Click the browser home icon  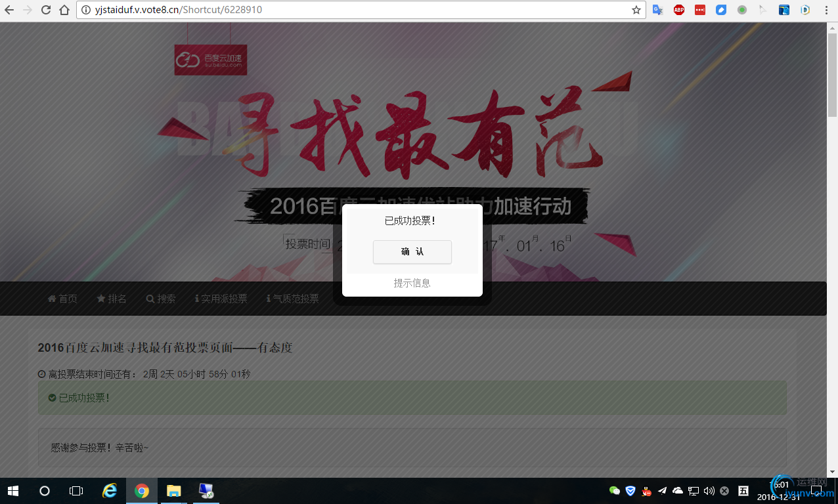(x=64, y=10)
